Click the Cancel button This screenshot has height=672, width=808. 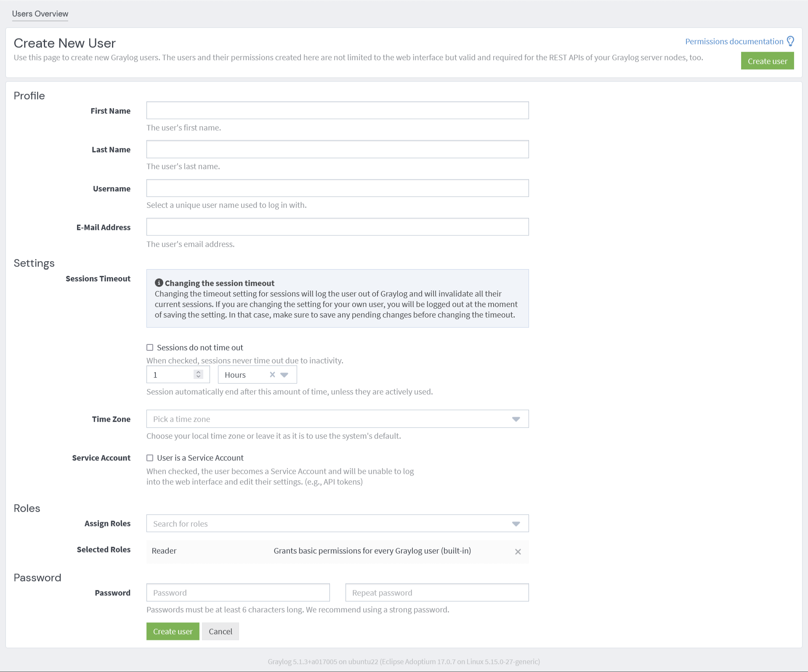220,631
